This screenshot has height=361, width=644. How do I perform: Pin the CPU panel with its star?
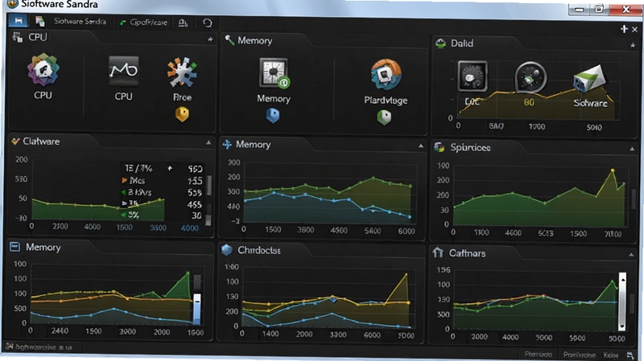click(x=210, y=39)
